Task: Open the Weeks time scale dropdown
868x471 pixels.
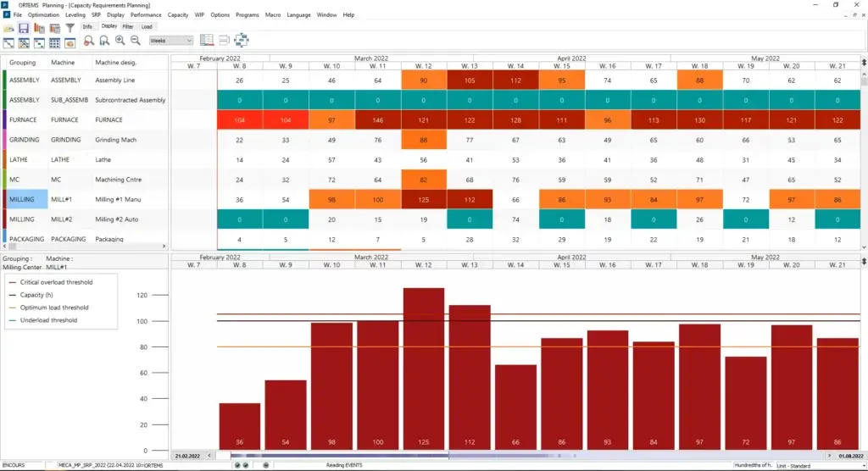Action: (170, 41)
